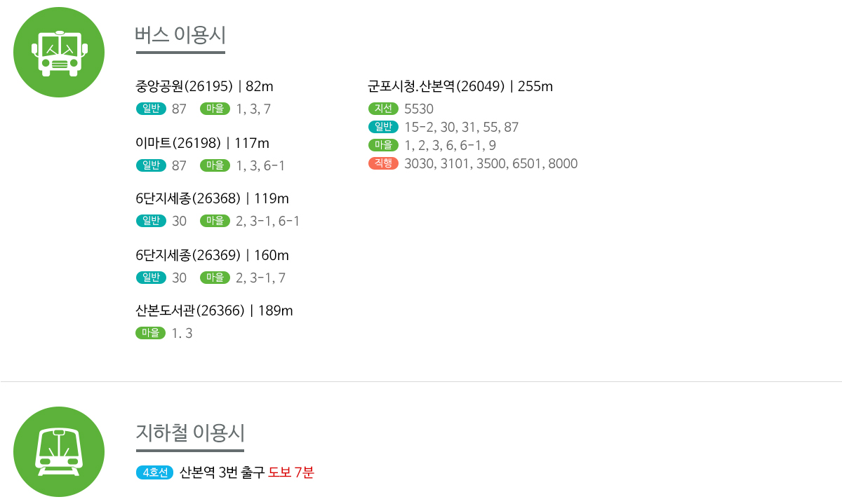Click 일반 badge under 중앙공원 stop
The height and width of the screenshot is (504, 842).
[150, 109]
